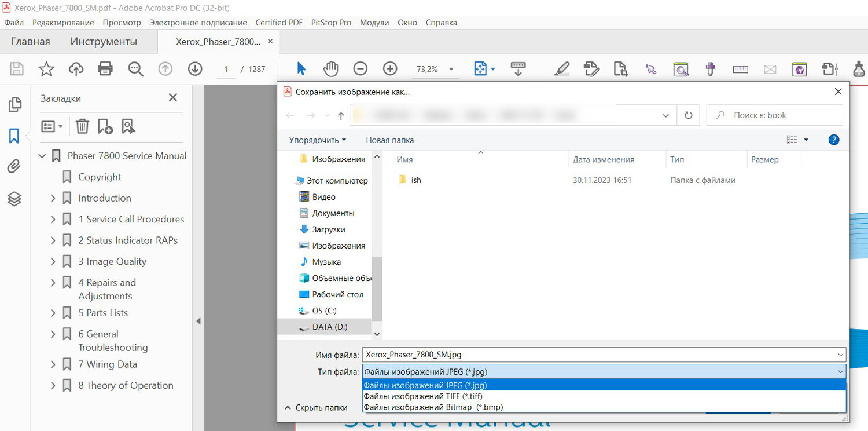Expand the 3 Image Quality bookmark arrow
The height and width of the screenshot is (431, 868).
pyautogui.click(x=53, y=262)
